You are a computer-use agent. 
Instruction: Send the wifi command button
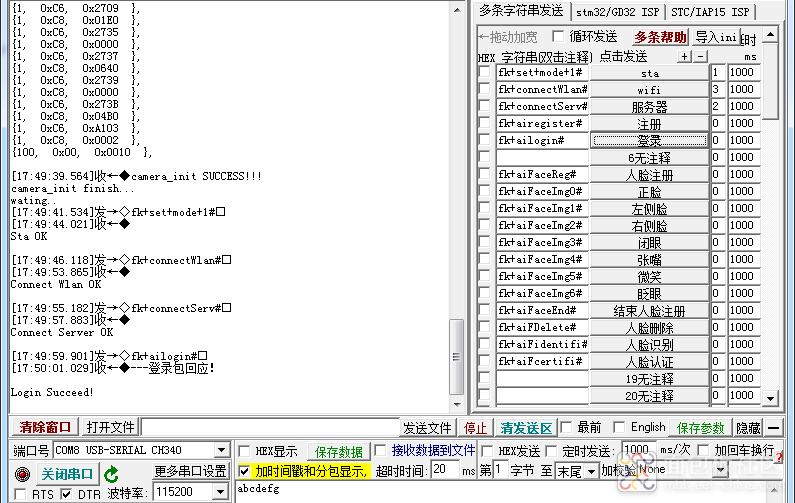click(649, 90)
